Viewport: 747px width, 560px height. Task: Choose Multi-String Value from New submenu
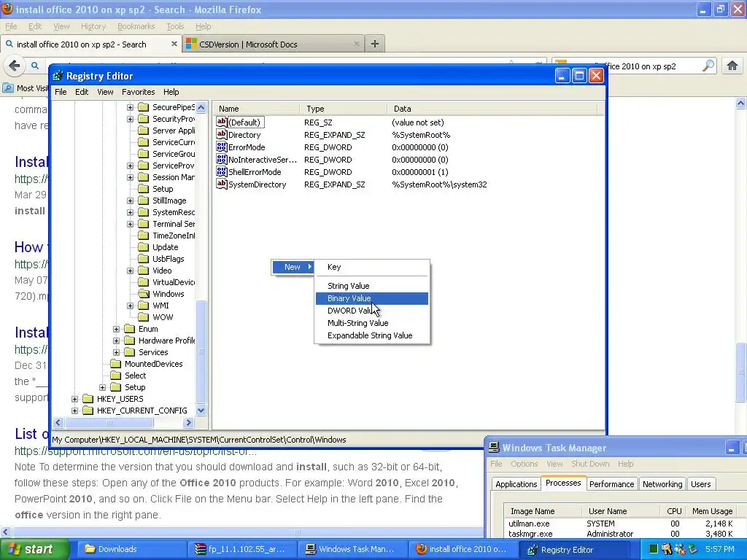point(372,323)
